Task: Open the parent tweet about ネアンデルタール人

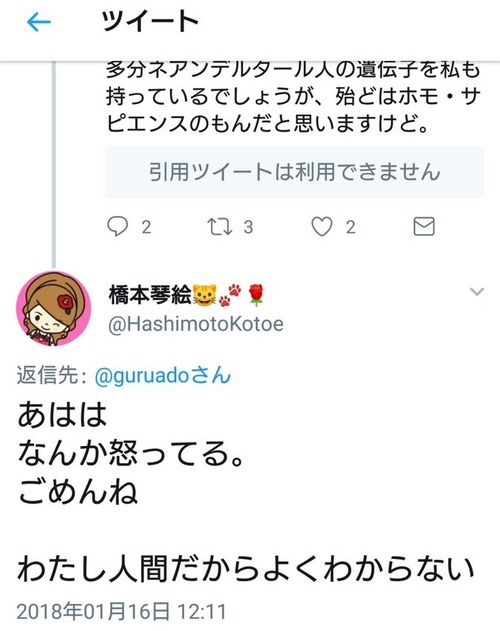Action: (293, 98)
